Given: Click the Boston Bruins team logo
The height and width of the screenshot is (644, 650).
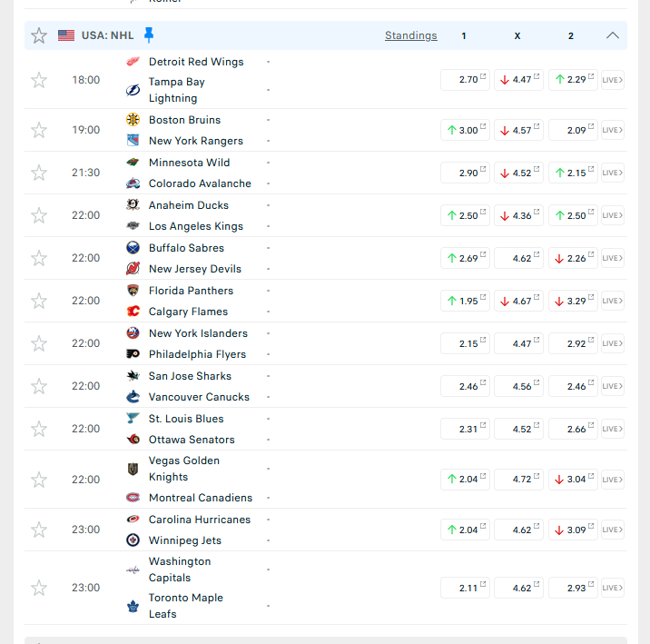Looking at the screenshot, I should point(133,119).
